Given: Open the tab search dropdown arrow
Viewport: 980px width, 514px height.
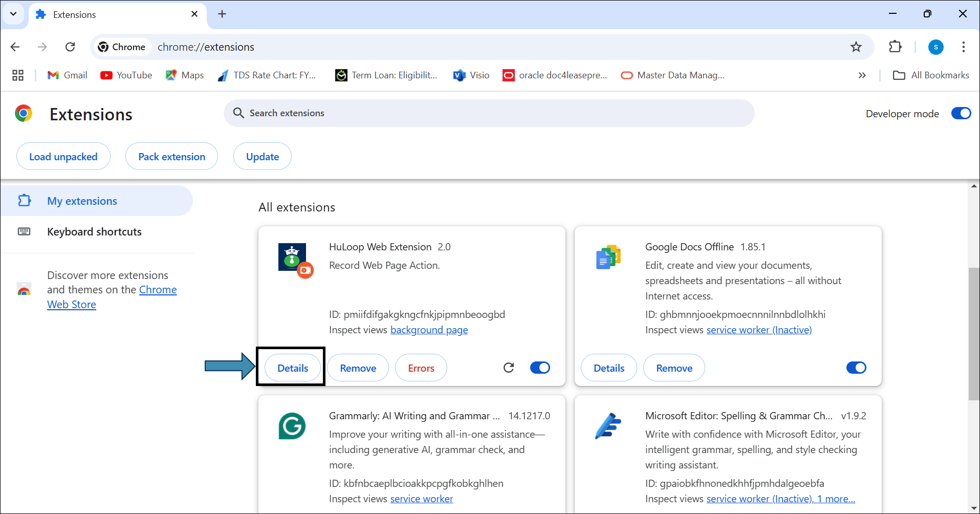Looking at the screenshot, I should (x=13, y=14).
